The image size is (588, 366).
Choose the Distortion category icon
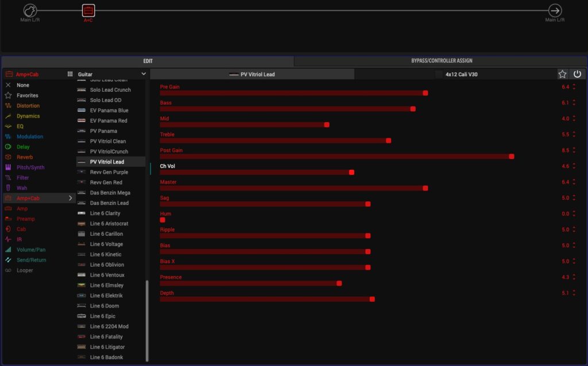click(8, 106)
